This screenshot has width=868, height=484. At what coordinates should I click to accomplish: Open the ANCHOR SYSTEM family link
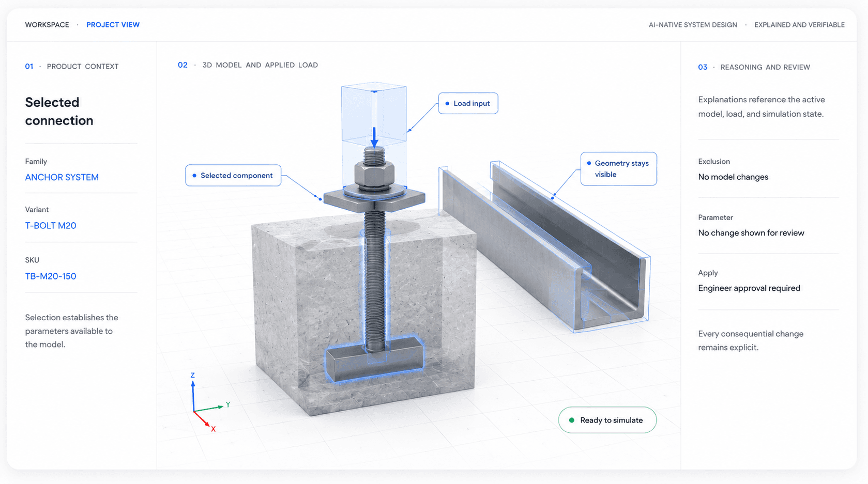tap(62, 177)
